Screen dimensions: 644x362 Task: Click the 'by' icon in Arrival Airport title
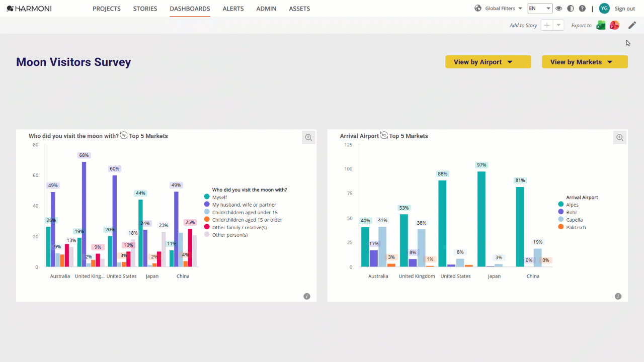pos(384,135)
